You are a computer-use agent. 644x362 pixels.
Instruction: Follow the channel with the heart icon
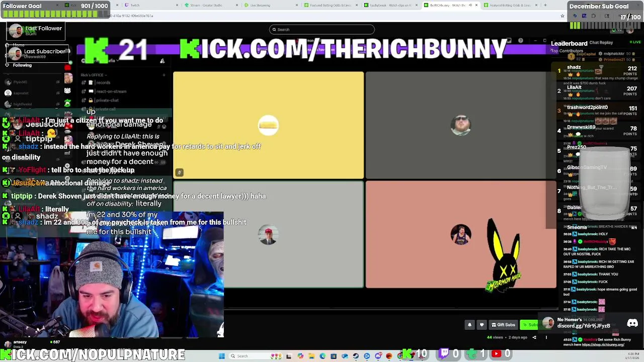point(481,325)
